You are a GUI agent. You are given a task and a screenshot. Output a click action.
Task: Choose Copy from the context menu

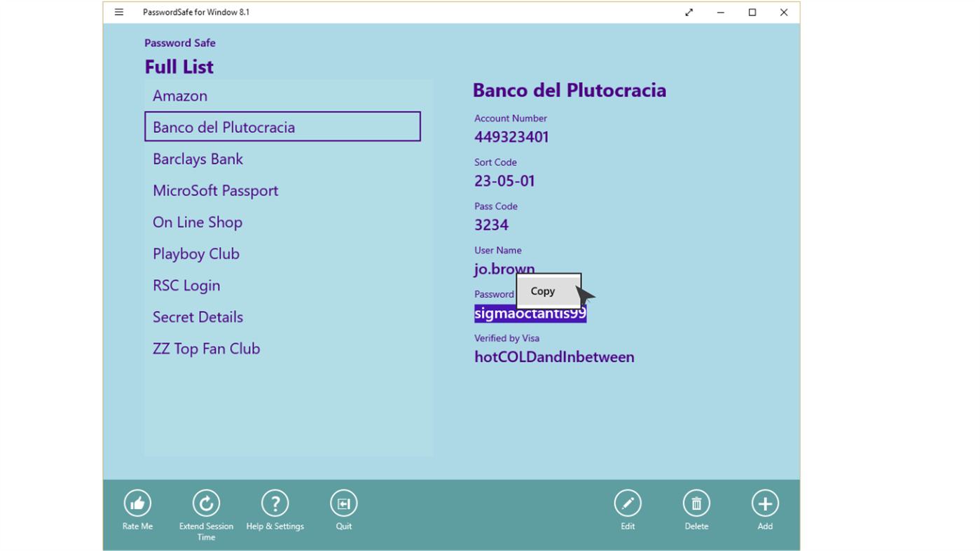[543, 291]
